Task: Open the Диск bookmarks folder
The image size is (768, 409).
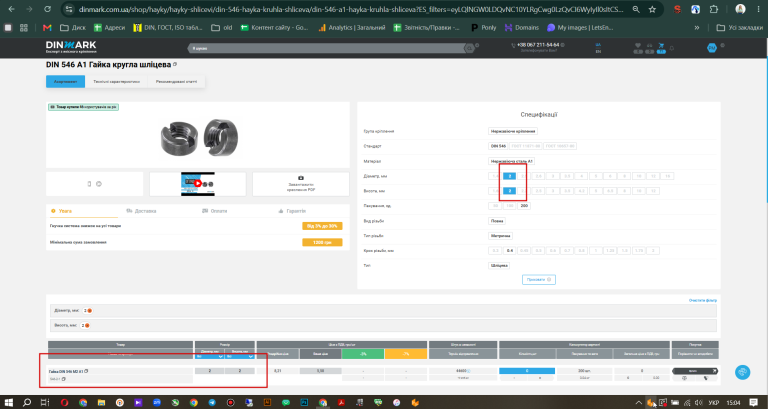Action: (x=72, y=28)
